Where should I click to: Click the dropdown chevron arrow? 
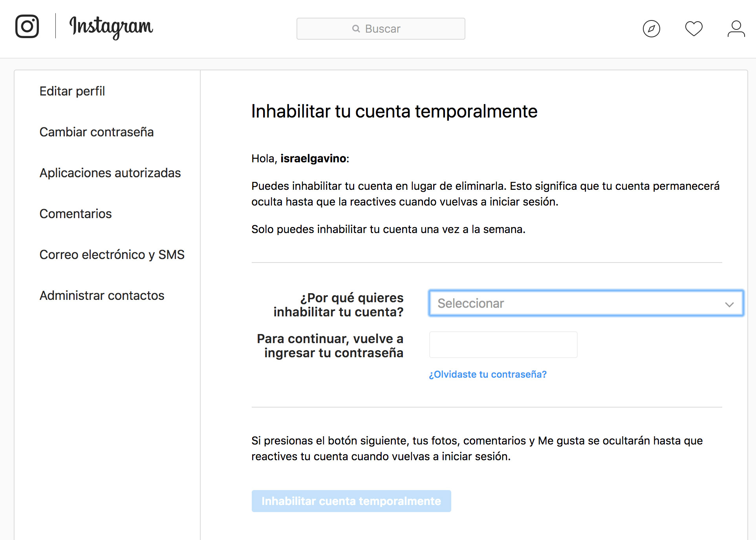coord(729,304)
